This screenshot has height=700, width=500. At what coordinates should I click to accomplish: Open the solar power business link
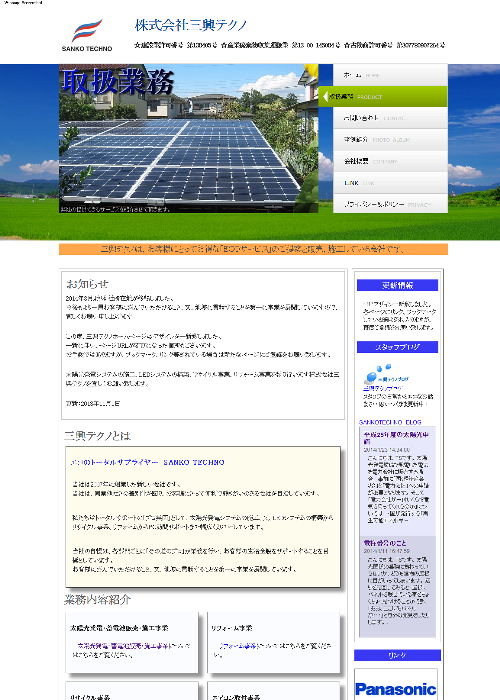pos(124,646)
